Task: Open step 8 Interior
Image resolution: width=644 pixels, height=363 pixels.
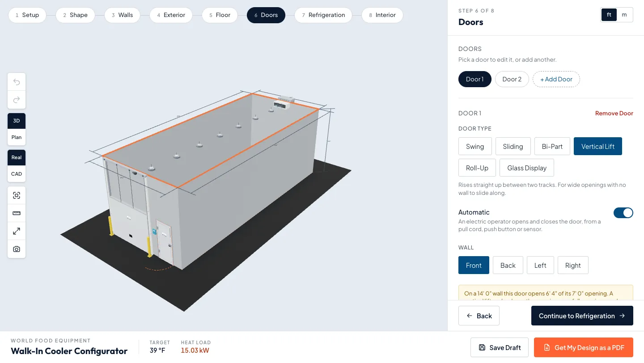Action: pyautogui.click(x=382, y=15)
